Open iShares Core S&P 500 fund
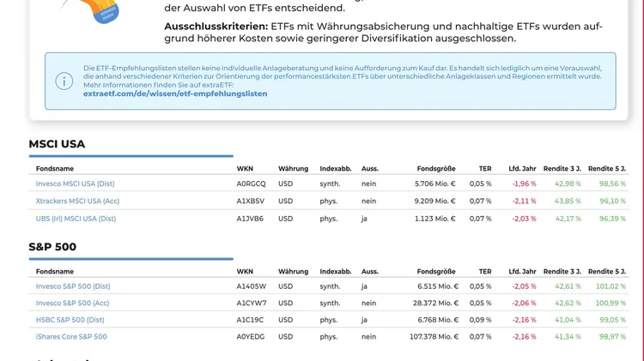 coord(71,337)
